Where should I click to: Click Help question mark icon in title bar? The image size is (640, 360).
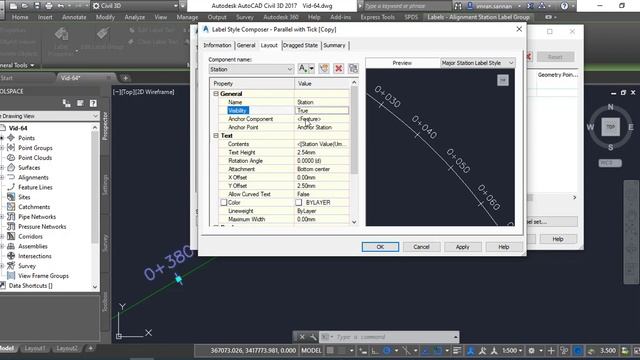(564, 6)
